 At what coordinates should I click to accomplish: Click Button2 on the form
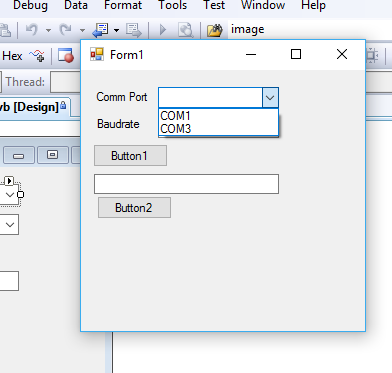click(134, 208)
